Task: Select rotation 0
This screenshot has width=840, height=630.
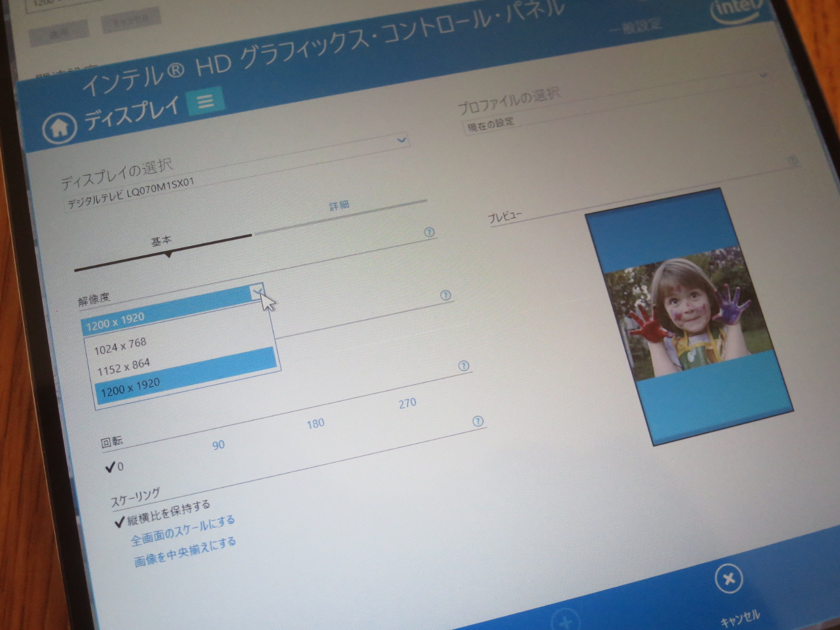Action: tap(114, 466)
